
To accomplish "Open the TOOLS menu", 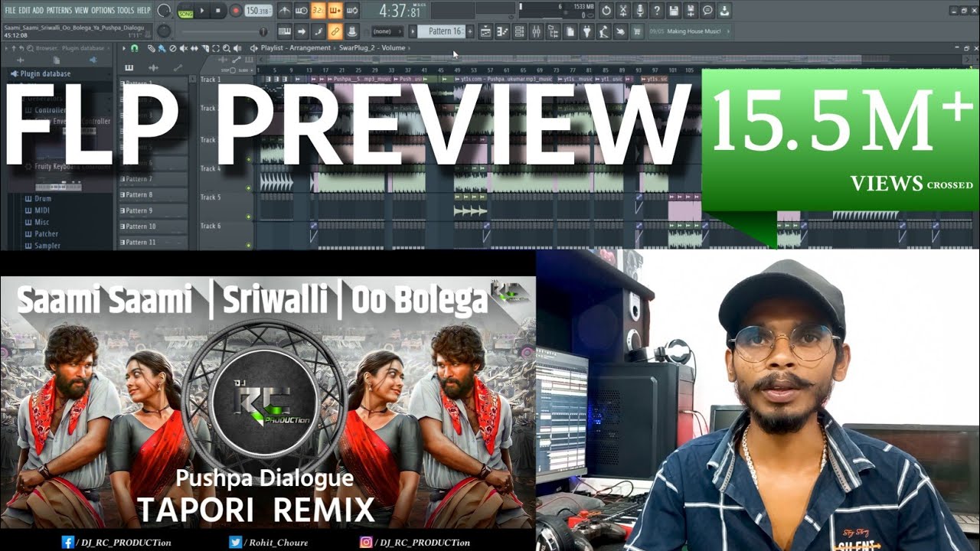I will tap(126, 11).
